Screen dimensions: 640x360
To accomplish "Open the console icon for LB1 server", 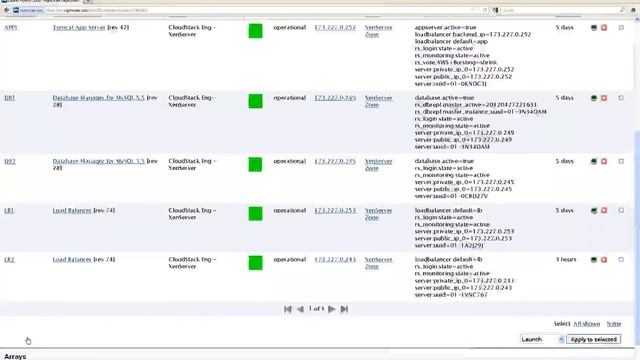I will click(594, 211).
